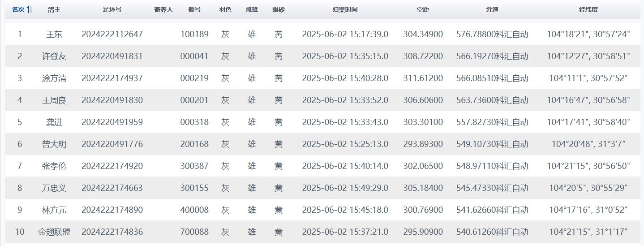644x246 pixels.
Task: Click ring number 2024220491776
Action: [x=112, y=144]
